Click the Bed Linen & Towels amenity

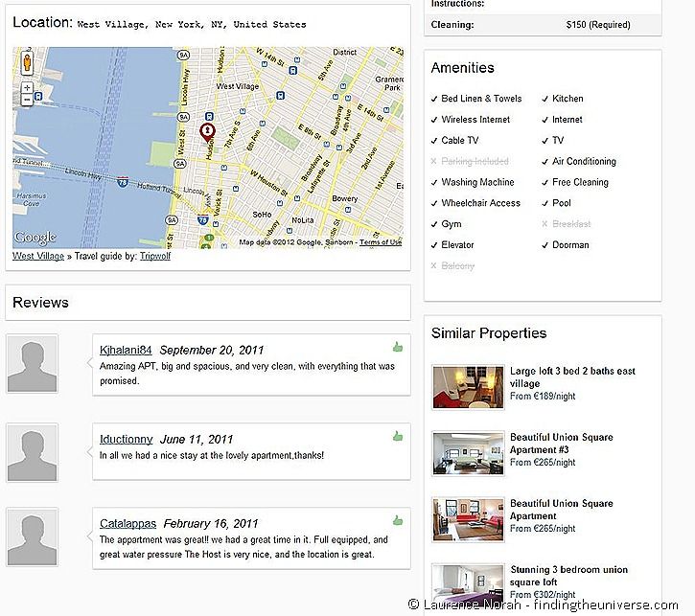481,99
